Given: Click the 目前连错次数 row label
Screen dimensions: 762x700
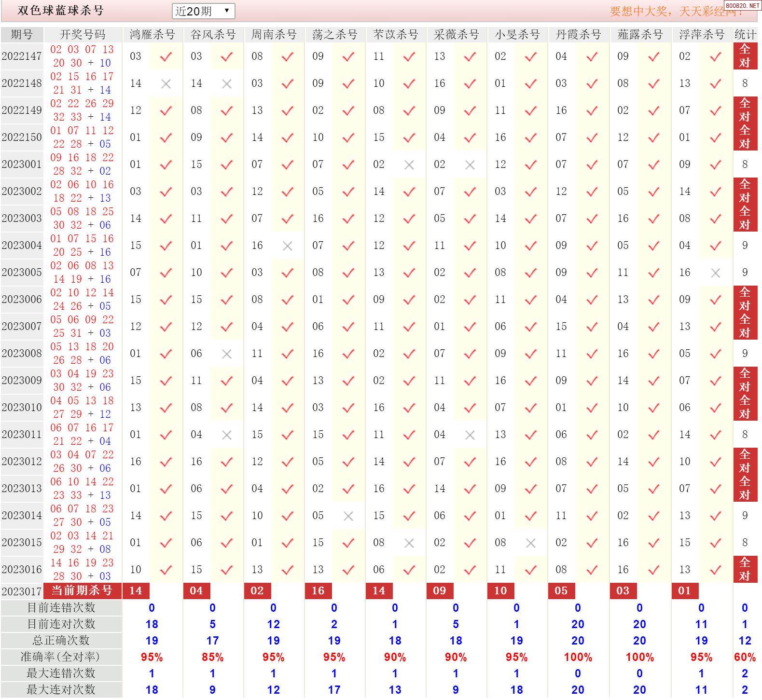Looking at the screenshot, I should pos(61,608).
